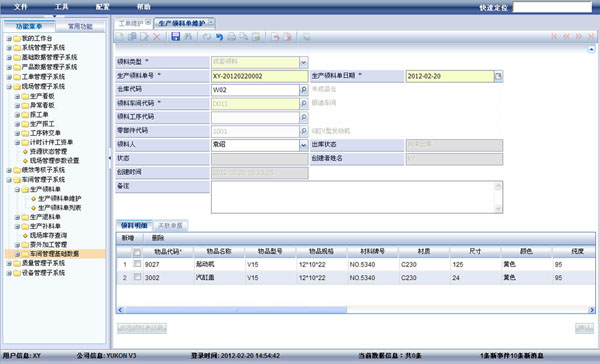Click the 备注 textarea scroll-down arrow
The width and height of the screenshot is (600, 364).
pos(498,209)
